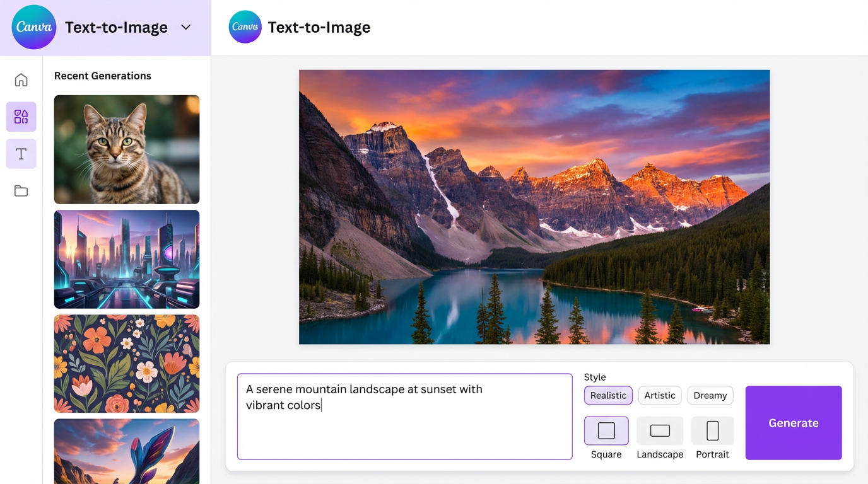The height and width of the screenshot is (484, 868).
Task: Click the Generate button
Action: (x=793, y=423)
